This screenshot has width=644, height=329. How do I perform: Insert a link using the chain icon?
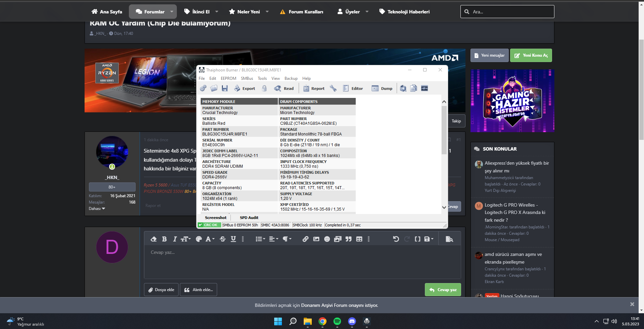(x=305, y=239)
